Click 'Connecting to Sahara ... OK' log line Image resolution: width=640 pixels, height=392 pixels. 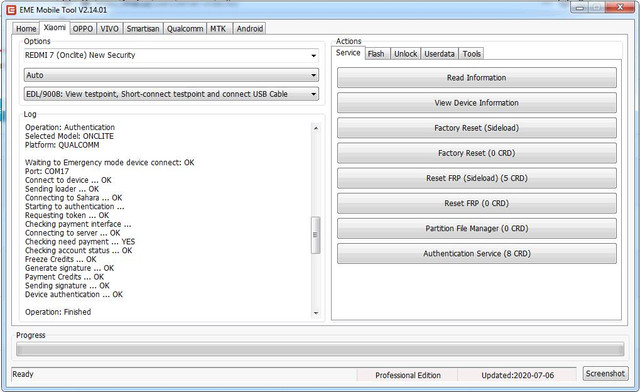73,198
